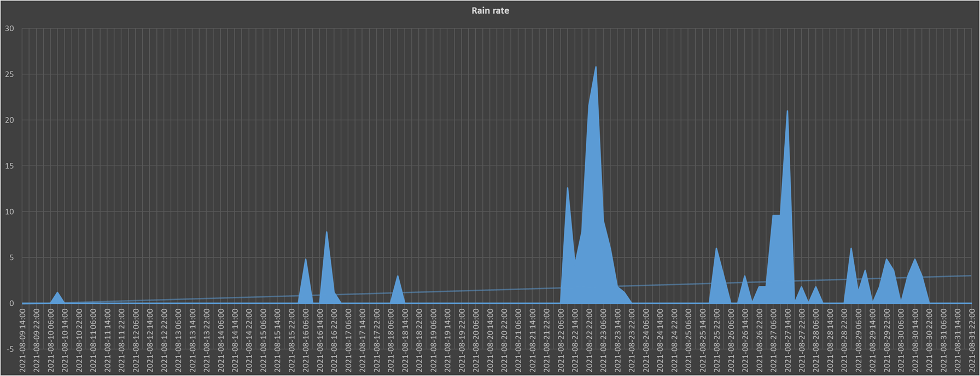
Task: Click the spike near 12.5 on 2021-08-22
Action: [567, 190]
